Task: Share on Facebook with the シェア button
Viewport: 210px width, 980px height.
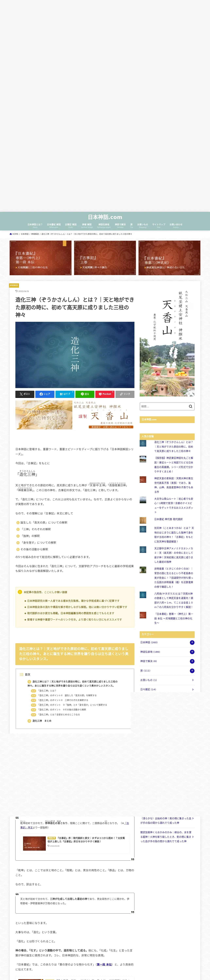Action: [x=45, y=394]
